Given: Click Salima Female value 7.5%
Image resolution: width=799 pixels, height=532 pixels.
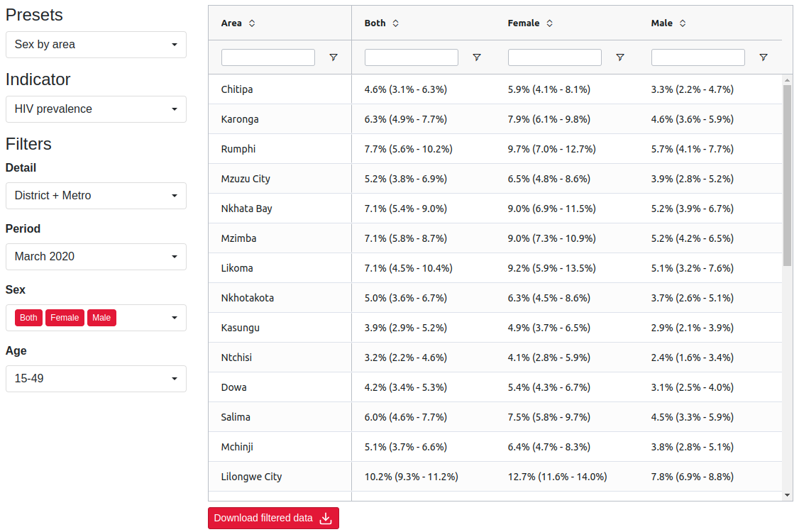Looking at the screenshot, I should (x=549, y=417).
